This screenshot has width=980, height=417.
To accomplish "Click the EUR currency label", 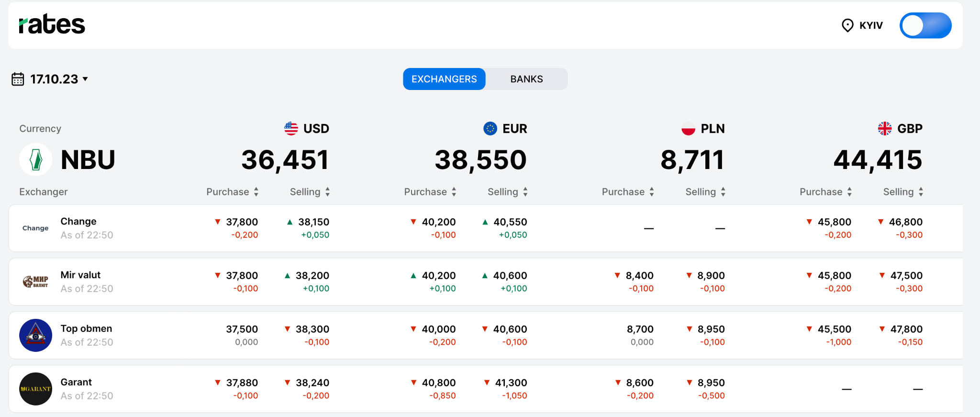I will click(515, 129).
